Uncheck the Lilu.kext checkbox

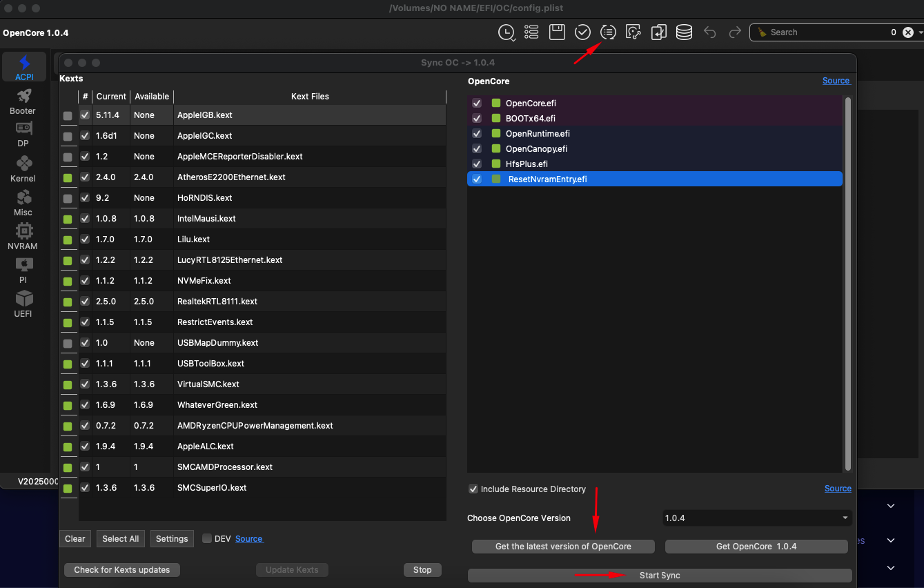tap(85, 239)
